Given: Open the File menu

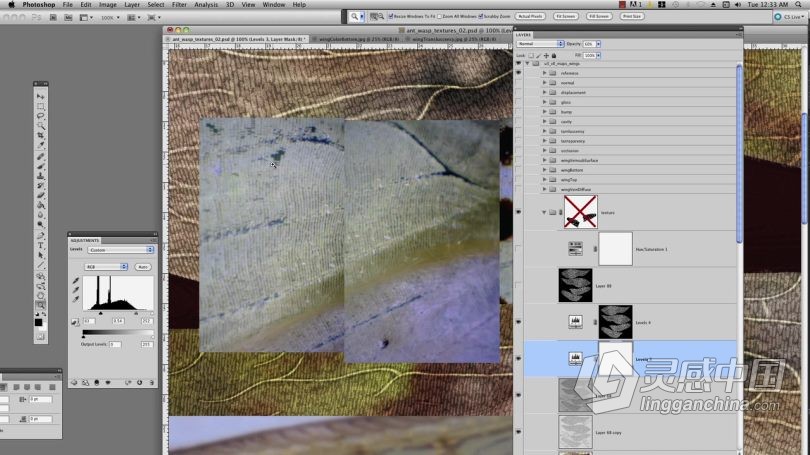Looking at the screenshot, I should [x=68, y=5].
